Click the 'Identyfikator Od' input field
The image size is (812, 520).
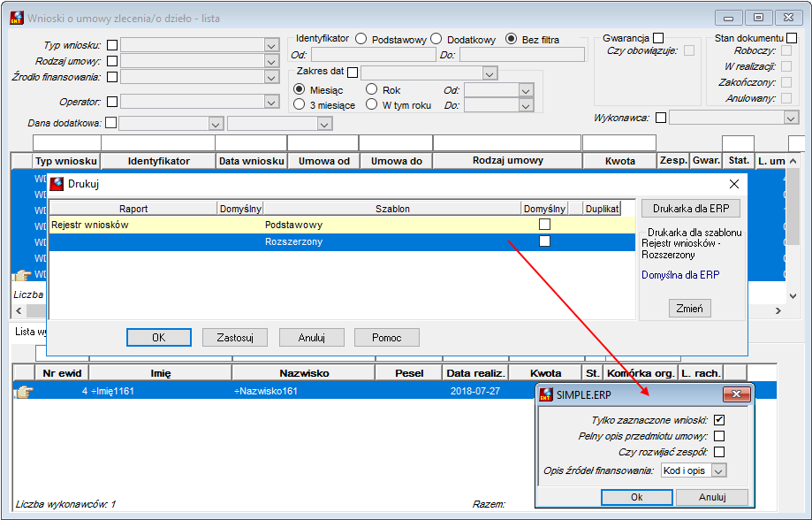374,55
